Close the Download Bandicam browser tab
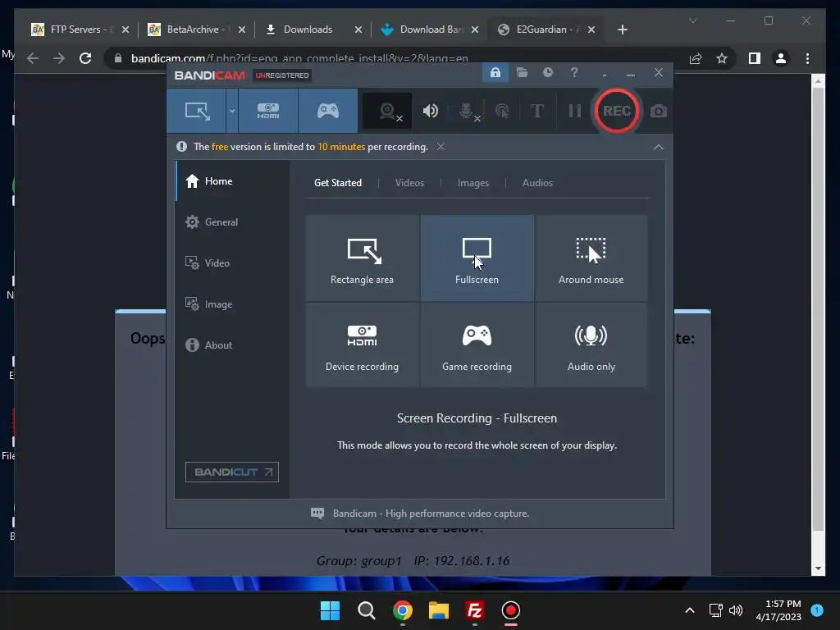This screenshot has height=630, width=840. pos(475,30)
